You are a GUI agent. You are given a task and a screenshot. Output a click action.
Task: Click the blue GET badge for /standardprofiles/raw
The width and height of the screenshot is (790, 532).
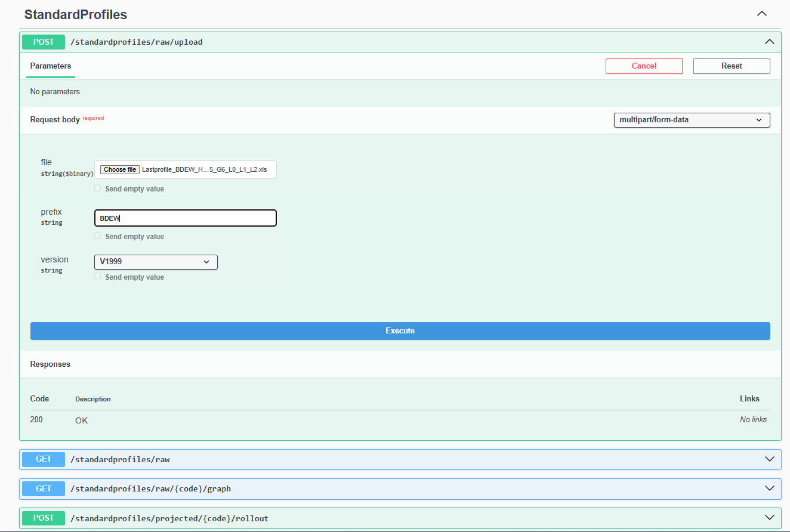point(44,459)
